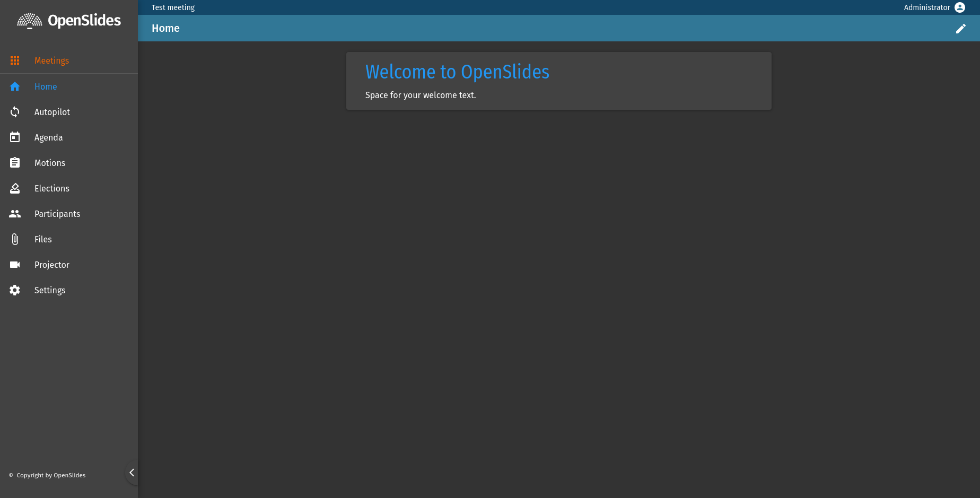Open the Meetings grid icon
The image size is (980, 498).
click(15, 60)
